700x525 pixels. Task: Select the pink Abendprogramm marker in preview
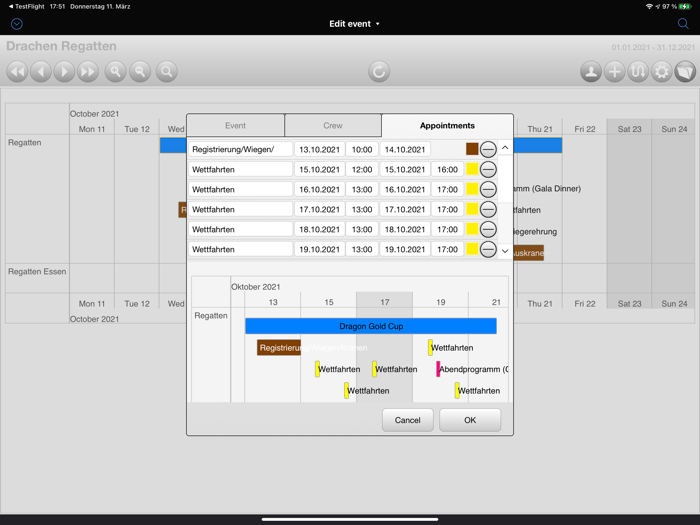click(438, 369)
